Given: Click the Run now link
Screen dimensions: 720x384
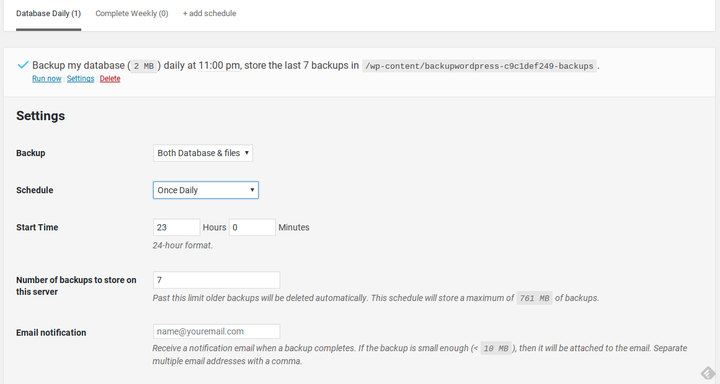Looking at the screenshot, I should pyautogui.click(x=46, y=79).
